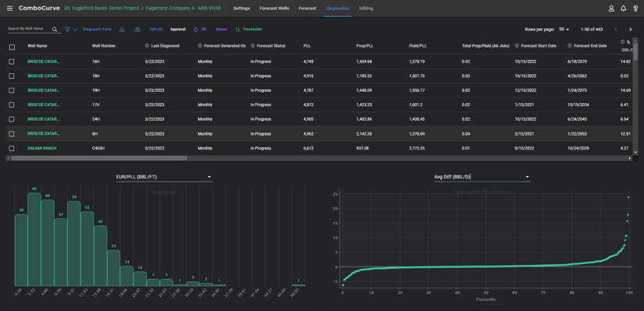Check the box for well 8H
The height and width of the screenshot is (311, 644).
point(12,134)
